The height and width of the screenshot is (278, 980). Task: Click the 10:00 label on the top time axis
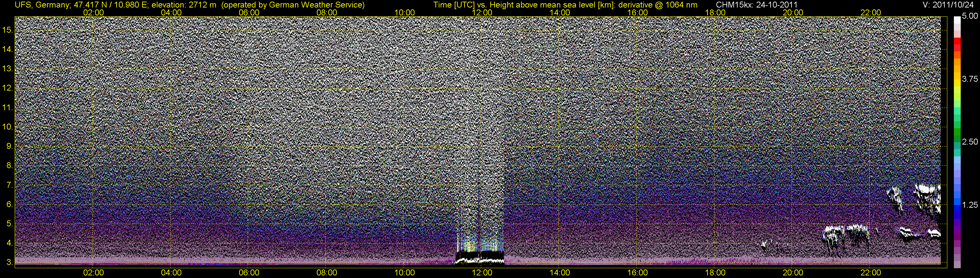click(x=404, y=12)
